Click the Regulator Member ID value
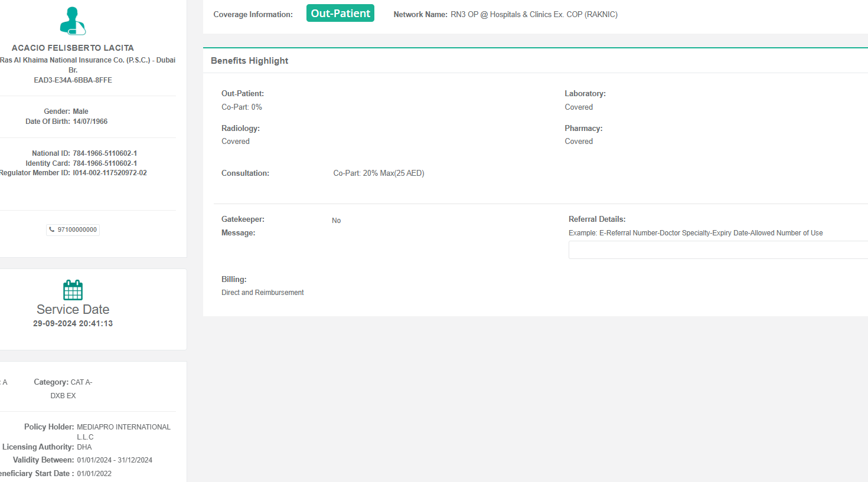The height and width of the screenshot is (482, 868). click(110, 173)
